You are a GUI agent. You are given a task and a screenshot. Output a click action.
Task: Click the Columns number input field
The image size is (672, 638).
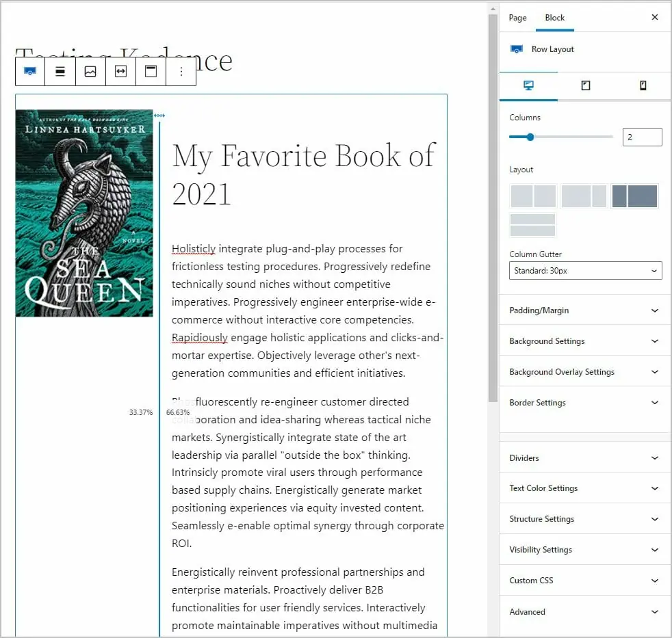click(x=642, y=137)
